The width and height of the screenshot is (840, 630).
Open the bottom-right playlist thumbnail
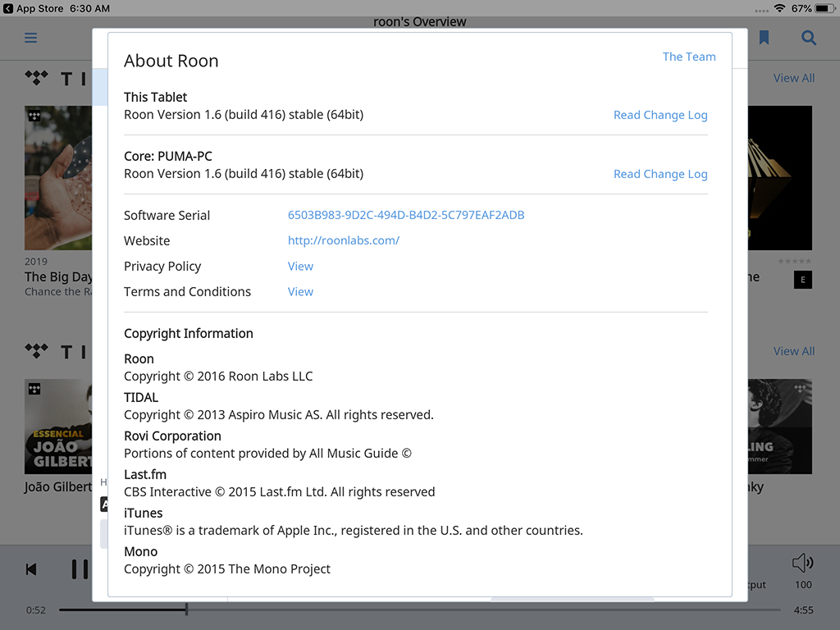pos(780,427)
